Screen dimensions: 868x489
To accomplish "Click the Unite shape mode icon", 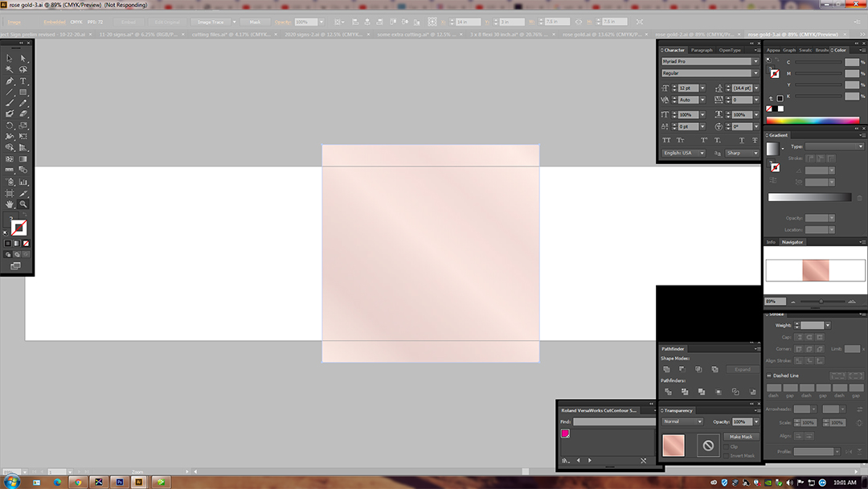I will tap(666, 369).
